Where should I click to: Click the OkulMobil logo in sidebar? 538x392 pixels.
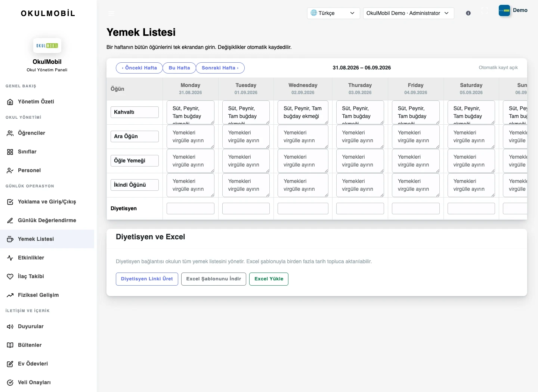coord(47,46)
